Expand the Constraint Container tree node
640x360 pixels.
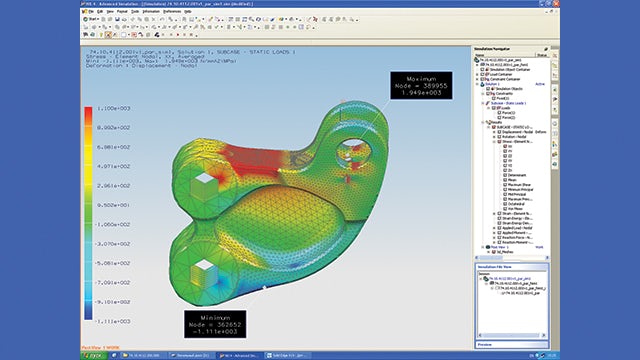[477, 80]
